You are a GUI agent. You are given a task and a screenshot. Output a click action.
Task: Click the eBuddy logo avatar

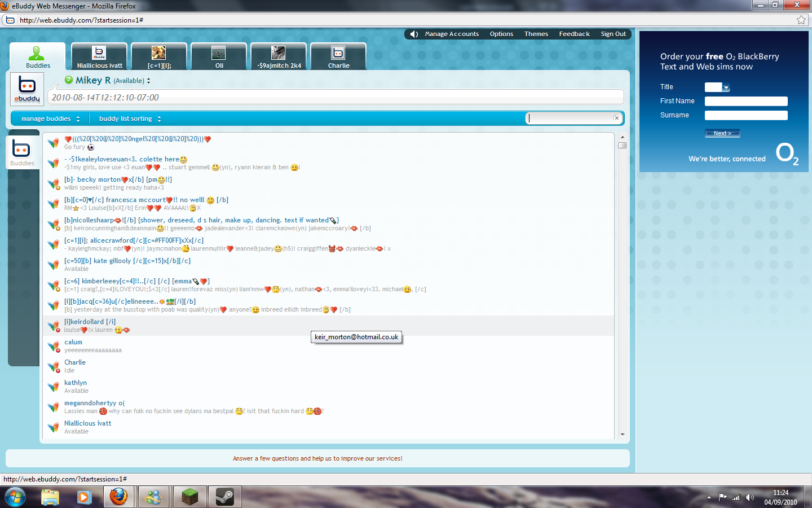click(27, 89)
